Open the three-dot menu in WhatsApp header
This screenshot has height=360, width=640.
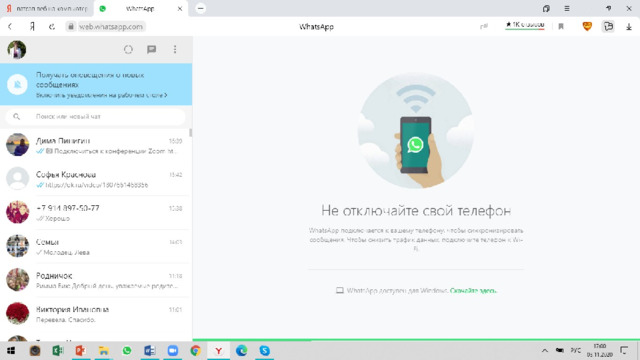[175, 49]
